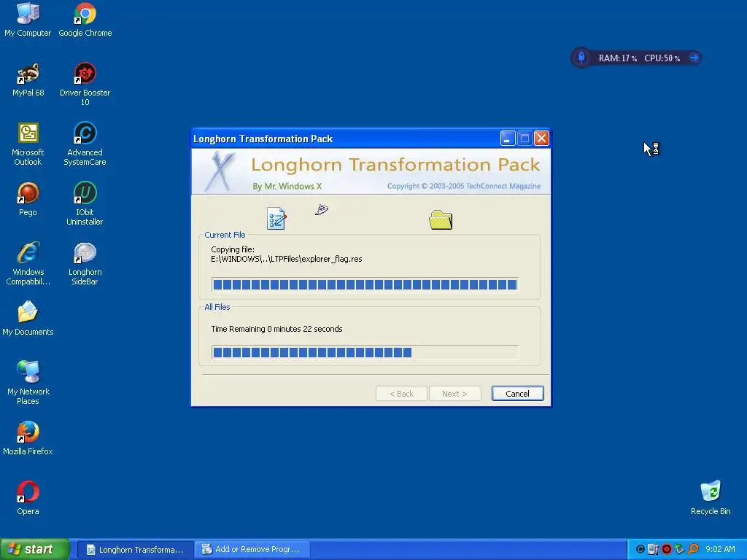Click the Longhorn Transformation Pack title bar

[345, 139]
